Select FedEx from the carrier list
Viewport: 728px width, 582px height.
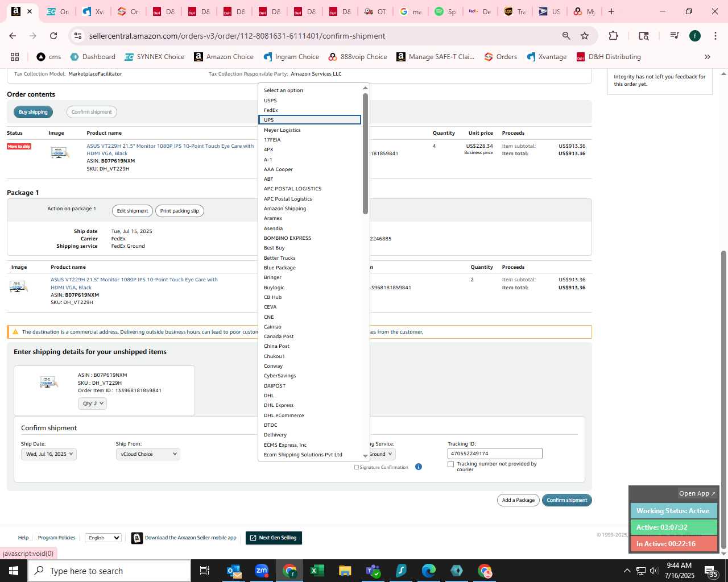(x=310, y=110)
